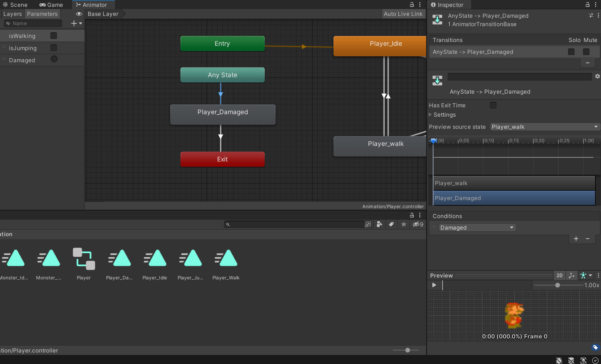Open the Inspector three-dot options menu
Viewport: 601px width, 364px height.
pyautogui.click(x=596, y=4)
